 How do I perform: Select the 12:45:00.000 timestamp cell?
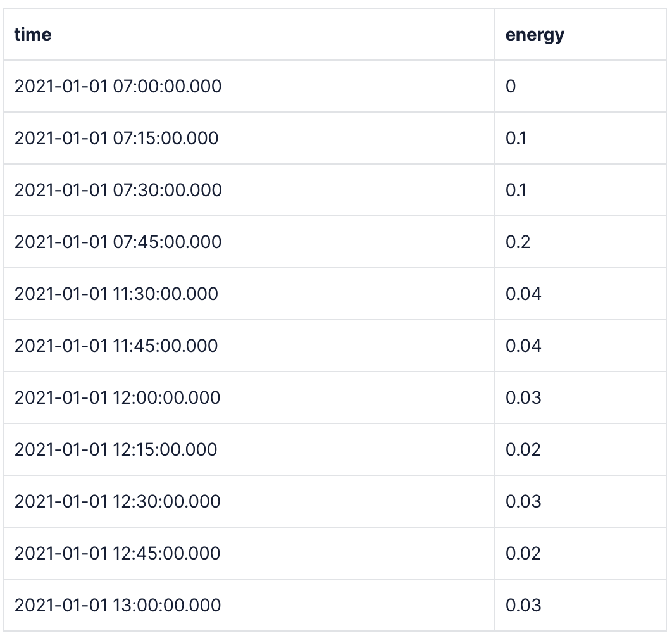click(118, 554)
